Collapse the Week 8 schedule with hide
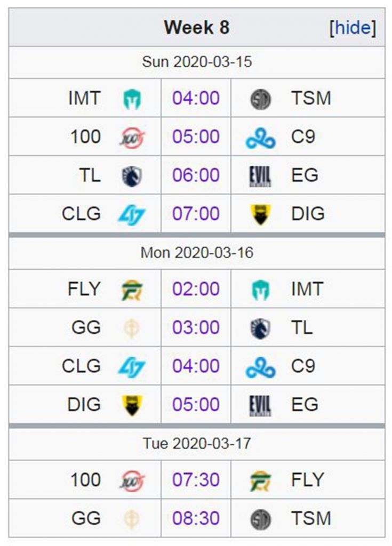The height and width of the screenshot is (546, 392). tap(353, 28)
